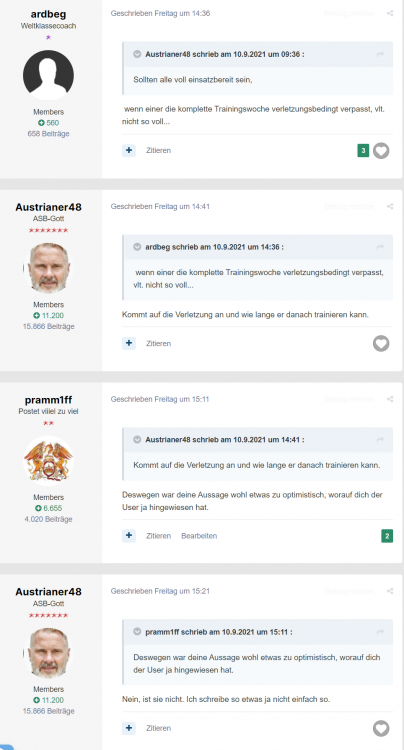Click share icon on pramm1ff's post

tap(390, 399)
